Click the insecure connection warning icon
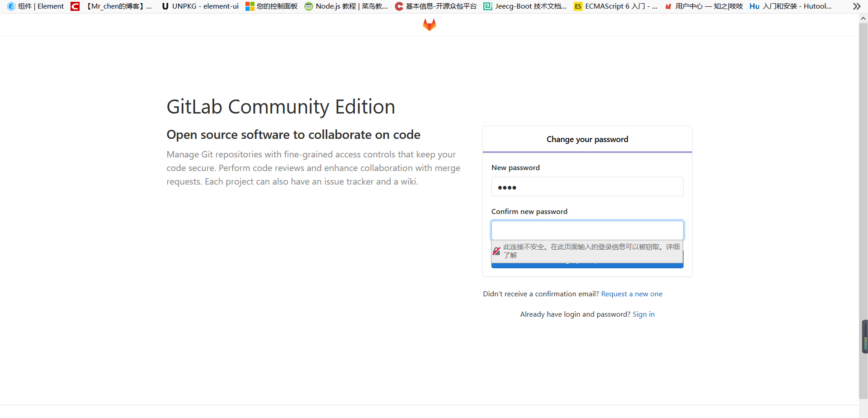868x418 pixels. tap(496, 251)
